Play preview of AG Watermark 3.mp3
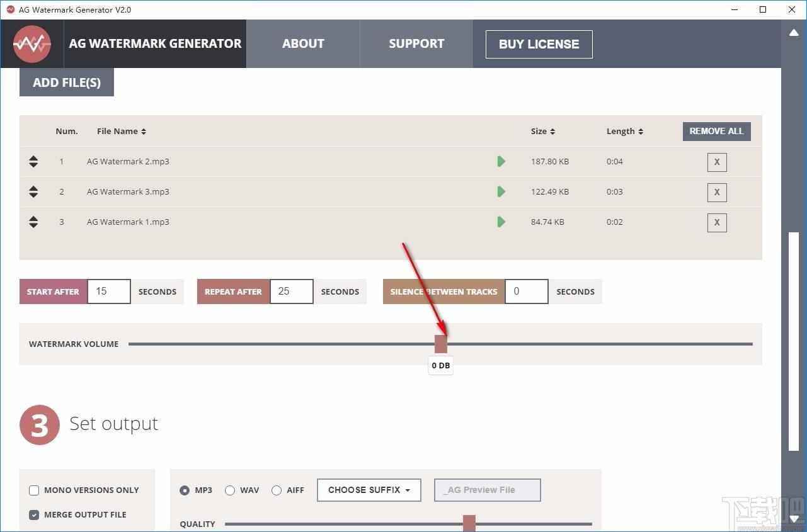Viewport: 807px width, 532px height. [501, 191]
